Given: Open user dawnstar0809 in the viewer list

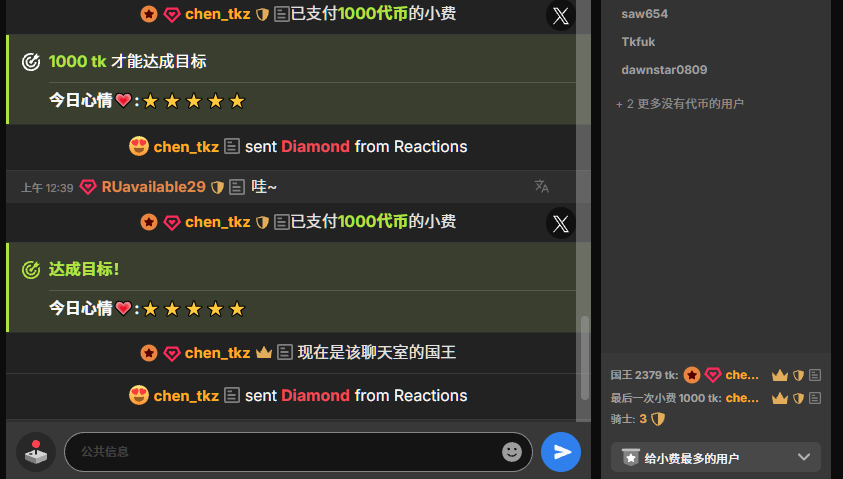Looking at the screenshot, I should click(664, 70).
